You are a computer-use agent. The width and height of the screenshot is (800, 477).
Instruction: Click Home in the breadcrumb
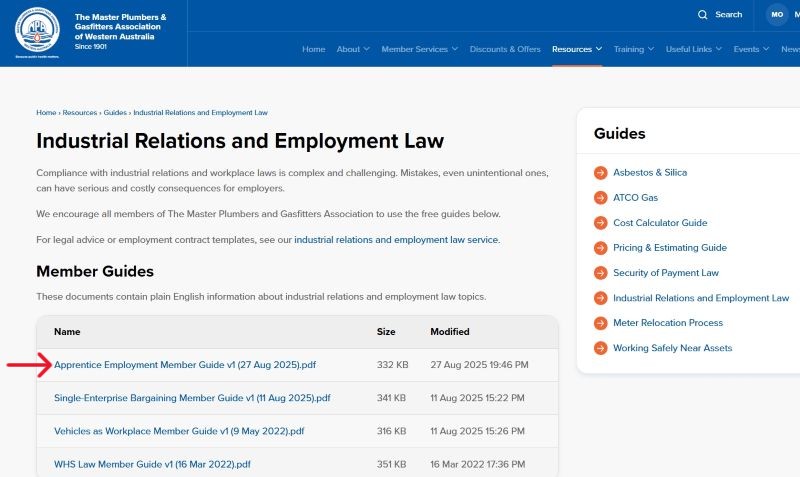tap(46, 113)
